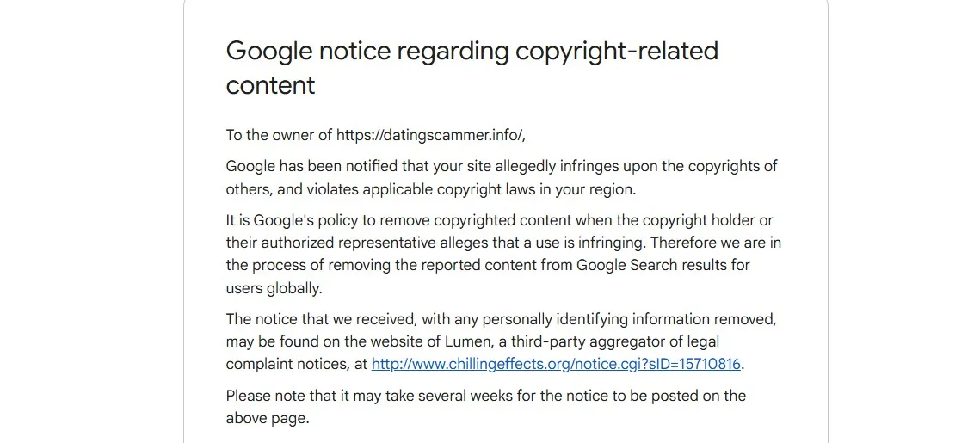The height and width of the screenshot is (443, 980).
Task: Click the 'users globally.' line
Action: click(x=274, y=289)
